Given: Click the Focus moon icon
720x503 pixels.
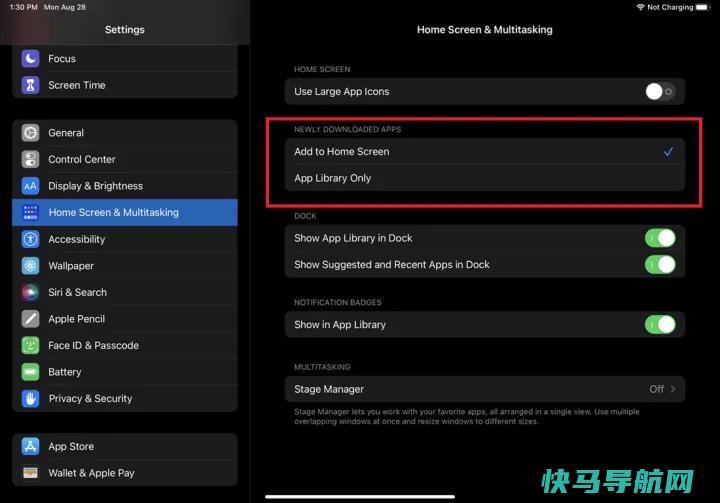Looking at the screenshot, I should click(30, 58).
